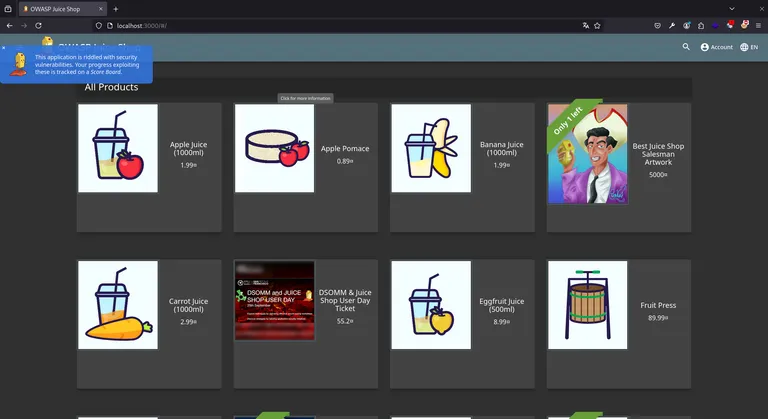The width and height of the screenshot is (768, 419).
Task: Click the purple diamond extension icon
Action: tap(715, 25)
